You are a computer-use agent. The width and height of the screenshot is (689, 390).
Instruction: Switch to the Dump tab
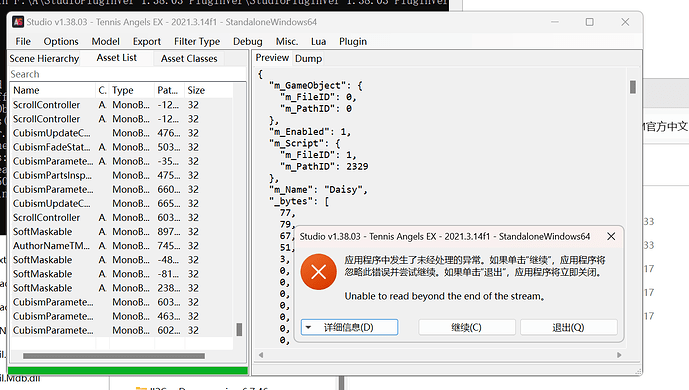pyautogui.click(x=308, y=58)
